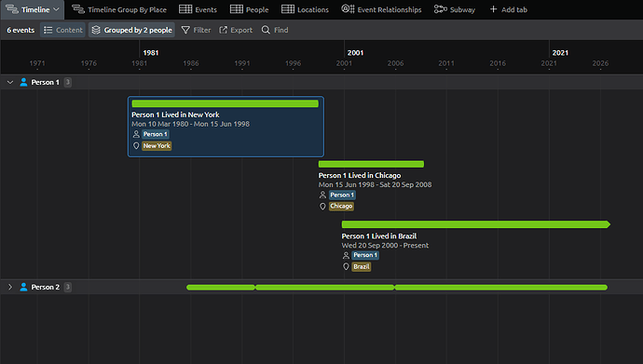Click the export arrow icon

[223, 30]
